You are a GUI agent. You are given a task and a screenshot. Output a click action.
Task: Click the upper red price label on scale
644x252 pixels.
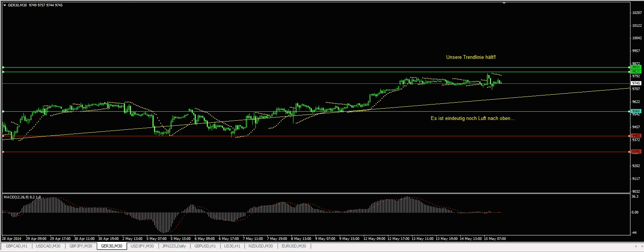pos(636,136)
